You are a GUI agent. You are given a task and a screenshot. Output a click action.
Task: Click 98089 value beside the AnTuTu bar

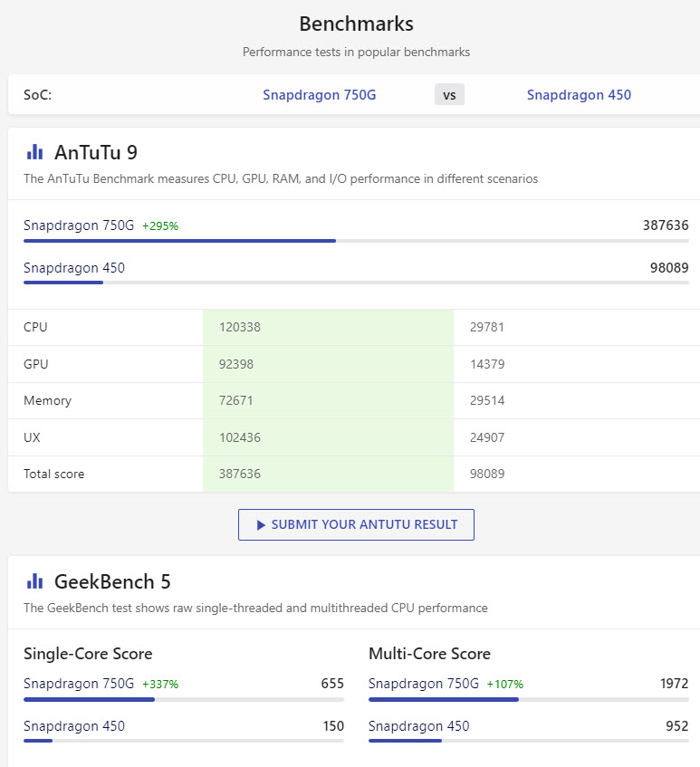pyautogui.click(x=669, y=268)
